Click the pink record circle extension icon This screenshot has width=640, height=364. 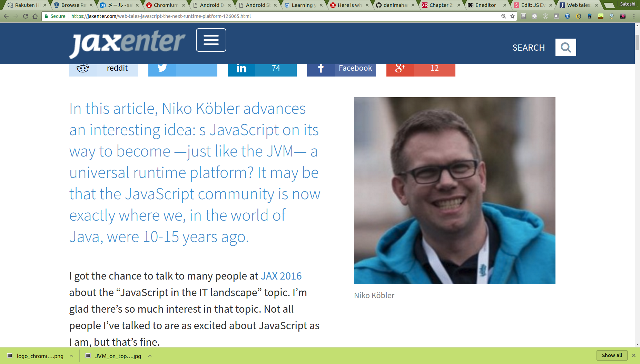pyautogui.click(x=623, y=16)
